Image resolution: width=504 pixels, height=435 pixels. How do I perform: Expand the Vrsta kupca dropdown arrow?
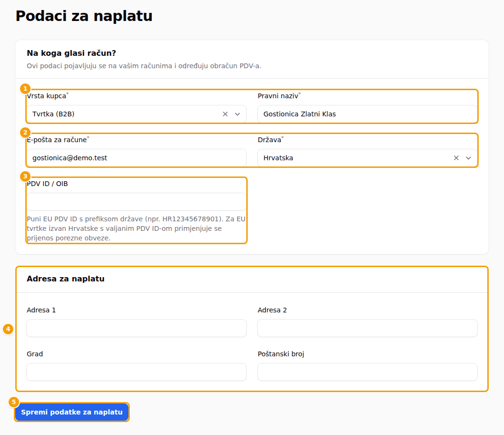coord(238,114)
